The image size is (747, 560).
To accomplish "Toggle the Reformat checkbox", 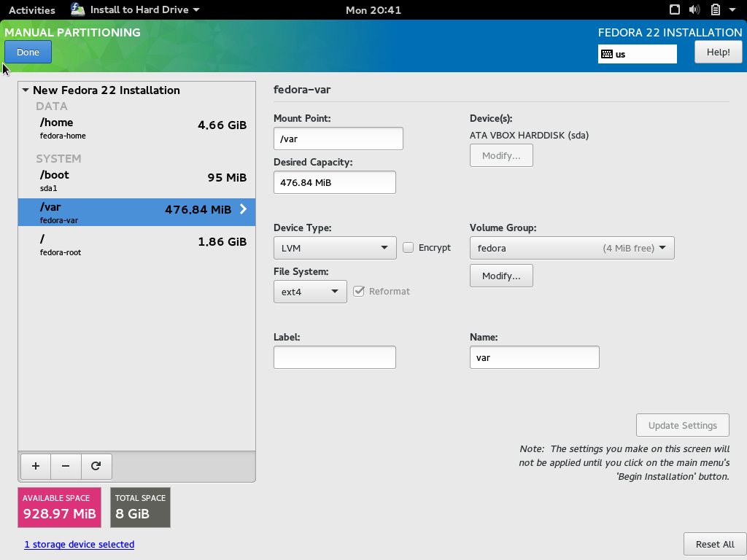I will (359, 292).
